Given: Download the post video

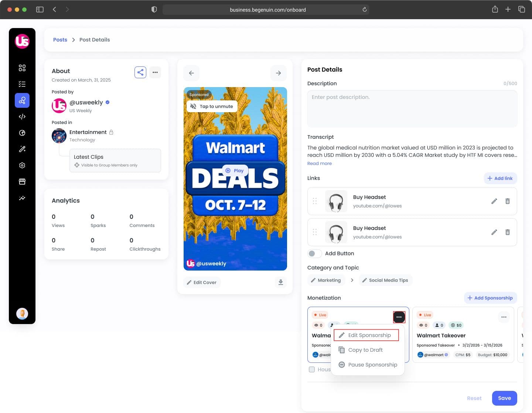Looking at the screenshot, I should tap(281, 282).
